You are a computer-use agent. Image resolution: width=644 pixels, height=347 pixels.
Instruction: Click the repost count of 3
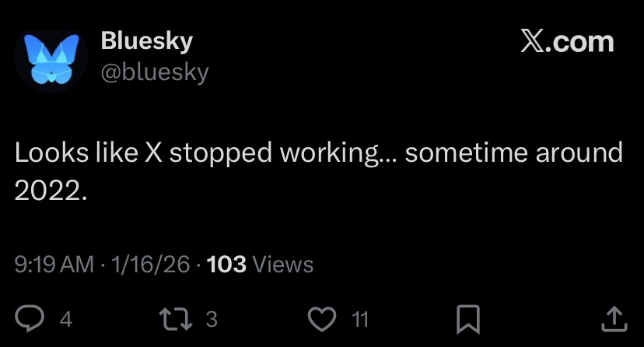(x=211, y=319)
